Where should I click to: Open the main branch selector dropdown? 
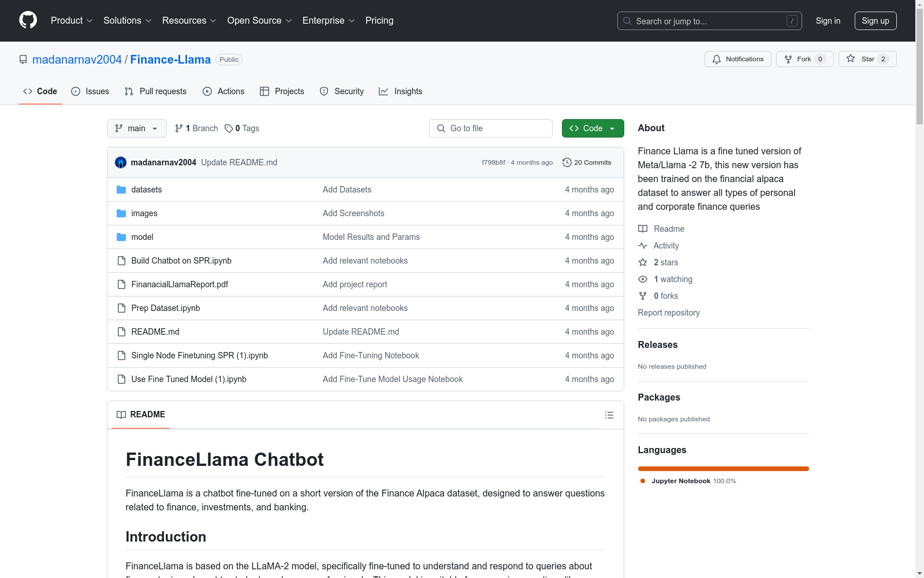coord(137,128)
